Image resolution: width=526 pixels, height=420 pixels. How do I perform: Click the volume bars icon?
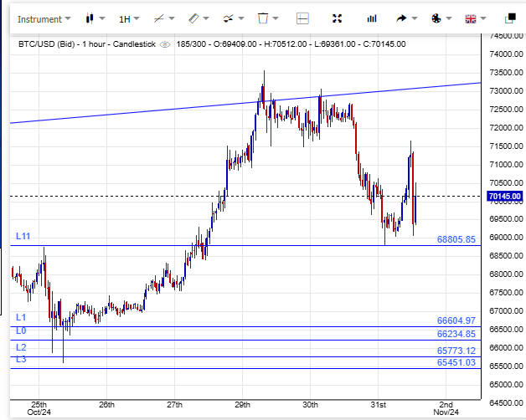pyautogui.click(x=372, y=18)
